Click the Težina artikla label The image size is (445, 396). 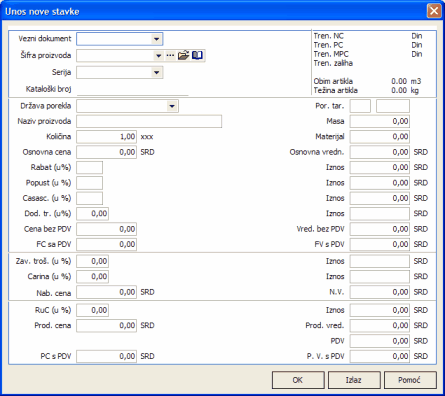tap(335, 90)
